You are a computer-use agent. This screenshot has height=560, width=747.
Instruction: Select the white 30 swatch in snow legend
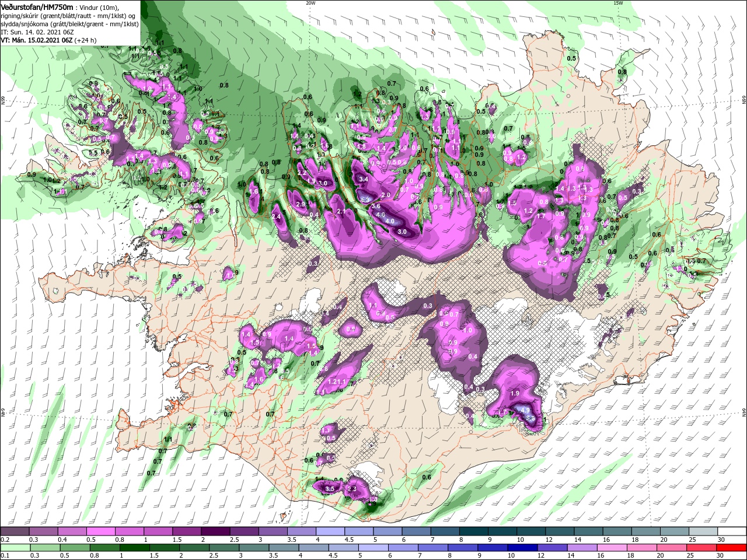click(732, 531)
